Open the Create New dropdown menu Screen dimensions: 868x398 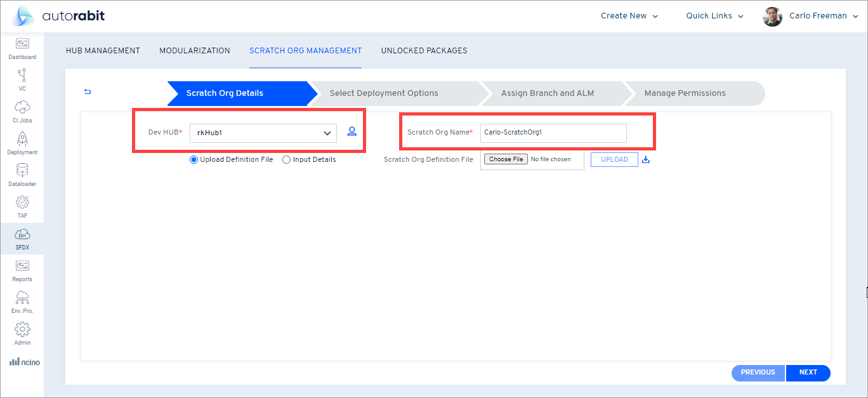pos(629,16)
